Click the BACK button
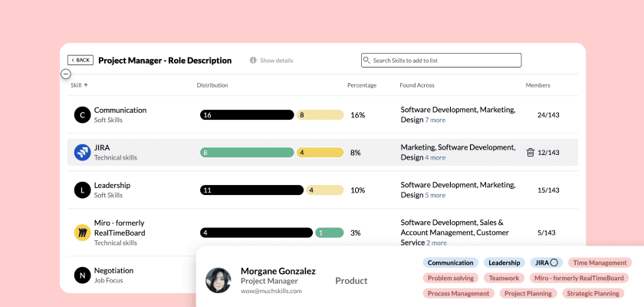Screen dimensions: 644x307 (x=80, y=60)
